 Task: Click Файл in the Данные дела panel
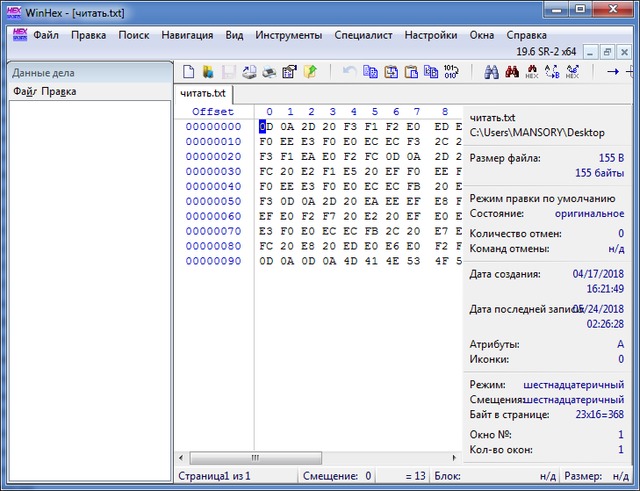[24, 92]
